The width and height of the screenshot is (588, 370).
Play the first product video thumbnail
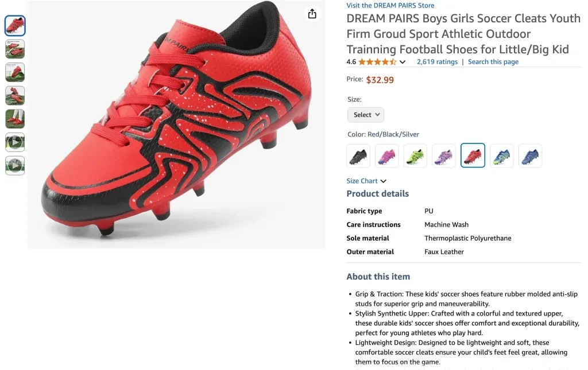pyautogui.click(x=15, y=142)
